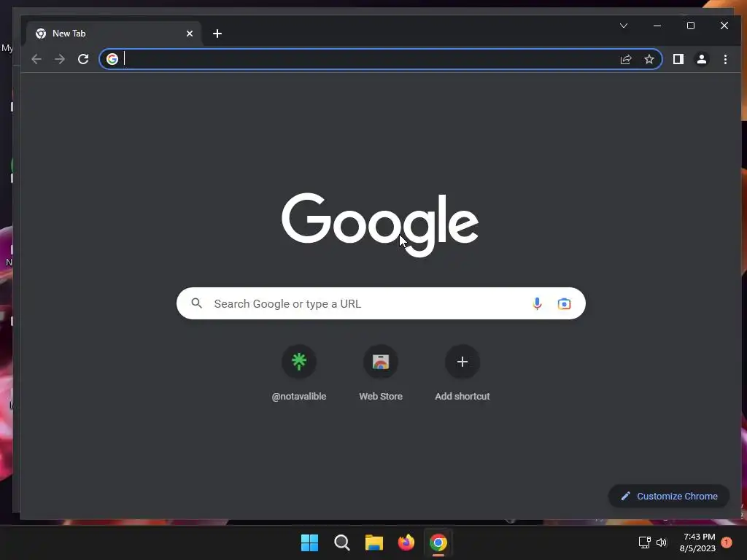Maximize the Chrome window
The width and height of the screenshot is (747, 560).
[691, 26]
